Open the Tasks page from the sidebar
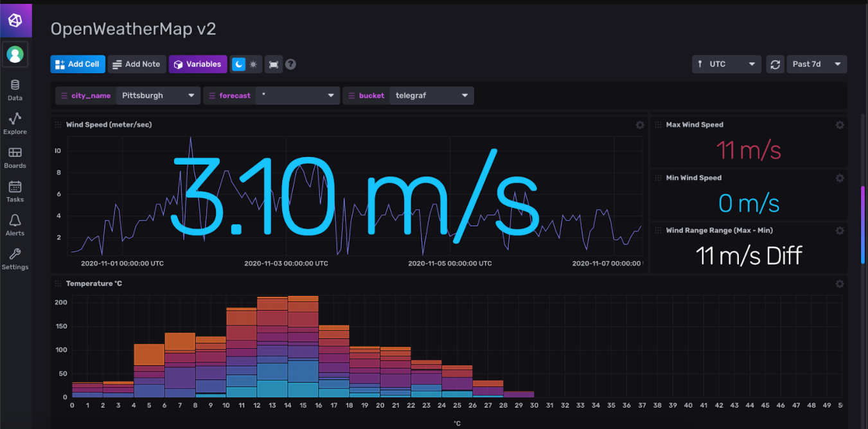 (x=15, y=192)
